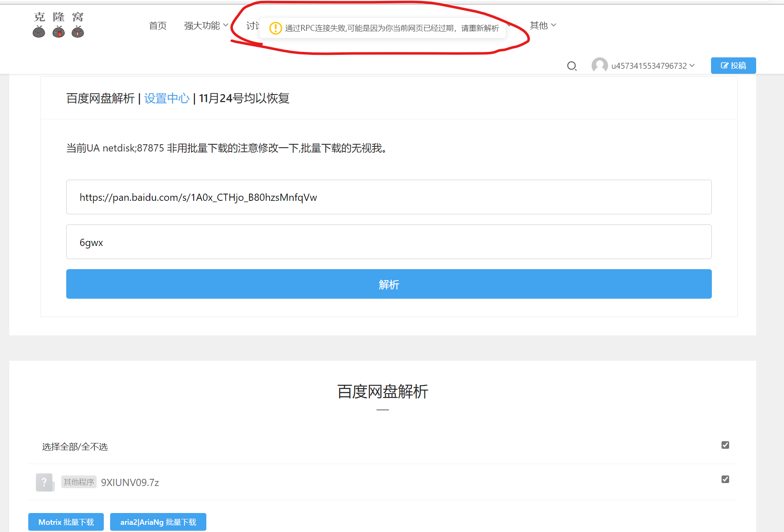Click the Baidu pan share URL input field

point(389,197)
